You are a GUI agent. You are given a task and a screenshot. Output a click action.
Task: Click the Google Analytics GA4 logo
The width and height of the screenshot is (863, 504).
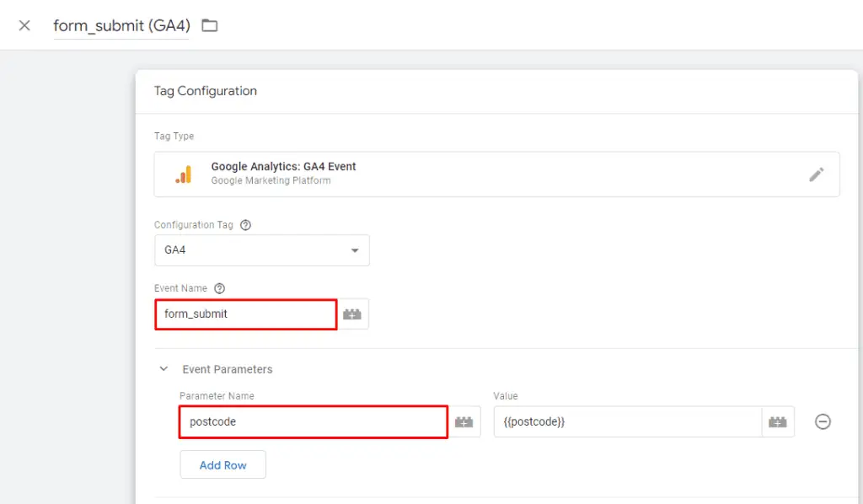pyautogui.click(x=182, y=174)
